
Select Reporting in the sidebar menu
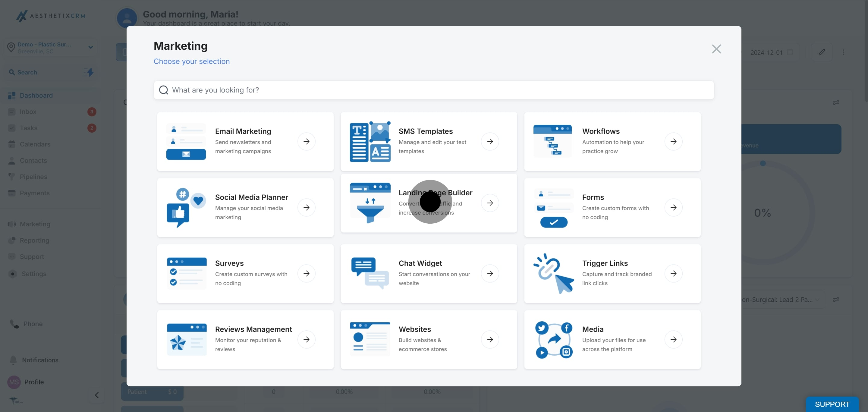(x=34, y=240)
